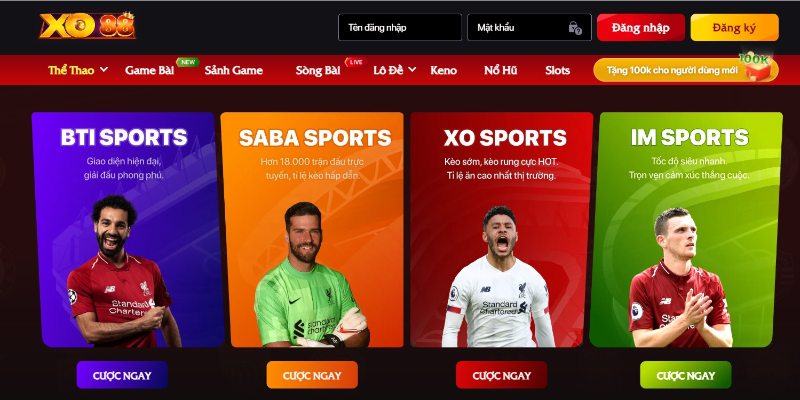Focus the Mật khẩu password field
Viewport: 800px width, 400px height.
click(529, 28)
